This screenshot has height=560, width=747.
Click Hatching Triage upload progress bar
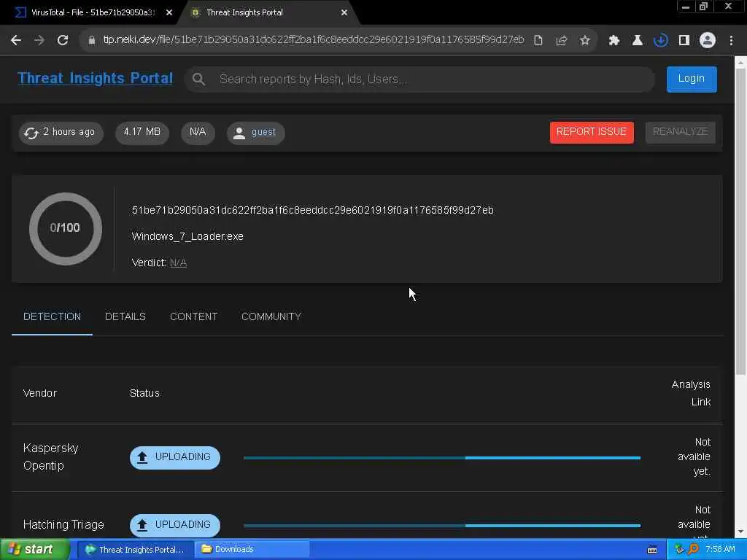tap(441, 525)
